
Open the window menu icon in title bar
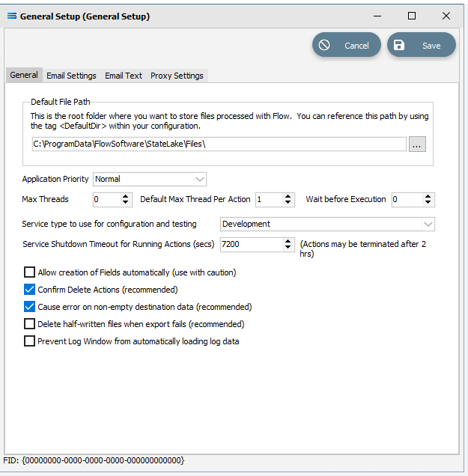pos(12,16)
